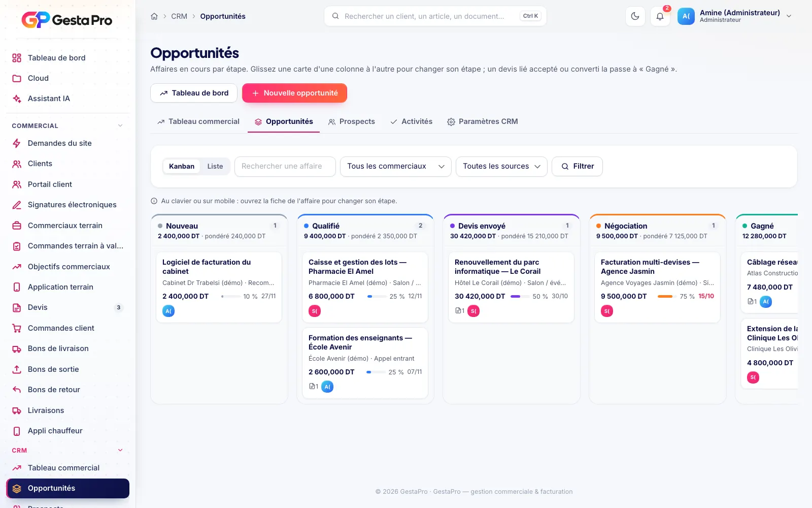Open Caisse et gestion des lots card
Screen dimensions: 812x508
coord(365,287)
